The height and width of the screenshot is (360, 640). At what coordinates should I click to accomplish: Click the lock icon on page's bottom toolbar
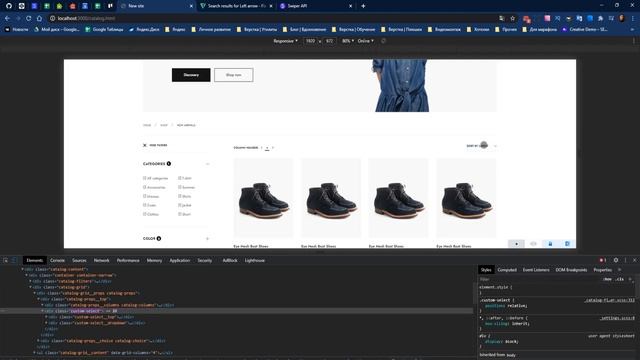pos(550,244)
